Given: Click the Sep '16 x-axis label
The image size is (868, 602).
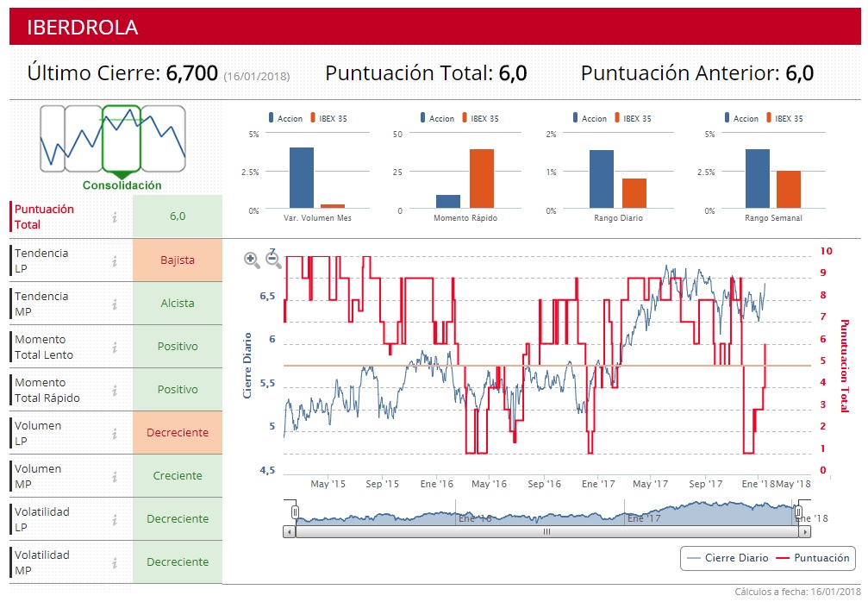Looking at the screenshot, I should [x=544, y=484].
